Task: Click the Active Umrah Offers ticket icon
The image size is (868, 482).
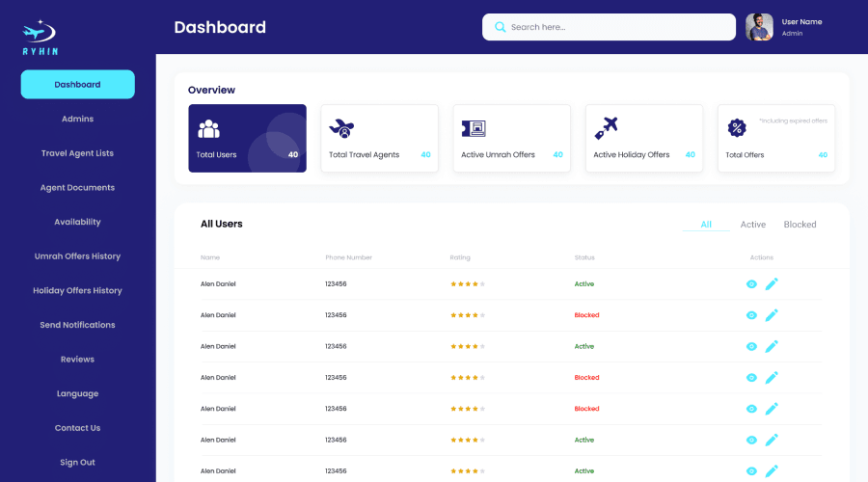Action: point(473,128)
